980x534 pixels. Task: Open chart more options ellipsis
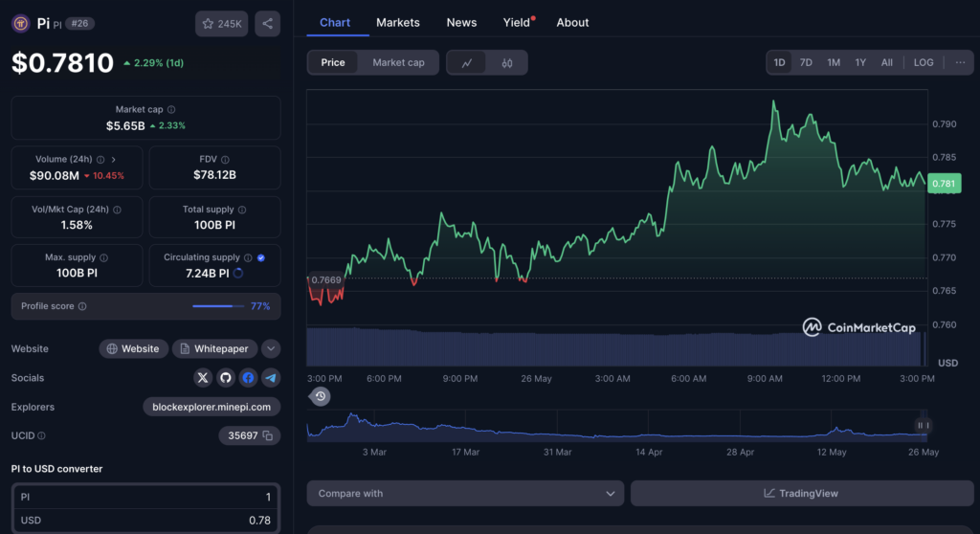(x=960, y=62)
